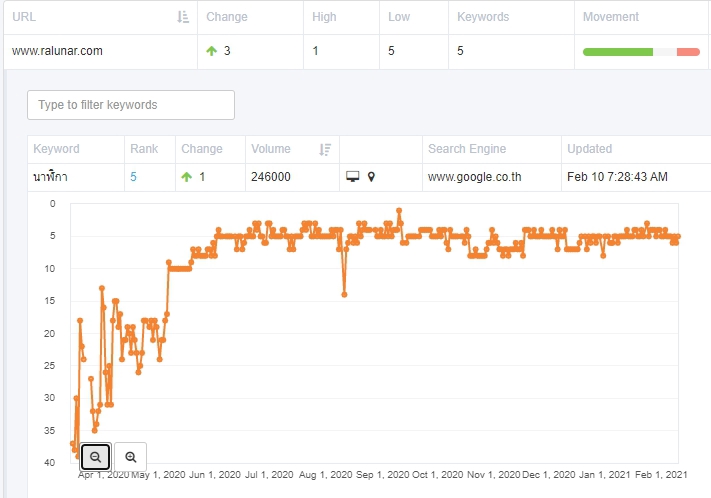This screenshot has width=711, height=498.
Task: Sort table by Keywords column header
Action: tap(483, 17)
